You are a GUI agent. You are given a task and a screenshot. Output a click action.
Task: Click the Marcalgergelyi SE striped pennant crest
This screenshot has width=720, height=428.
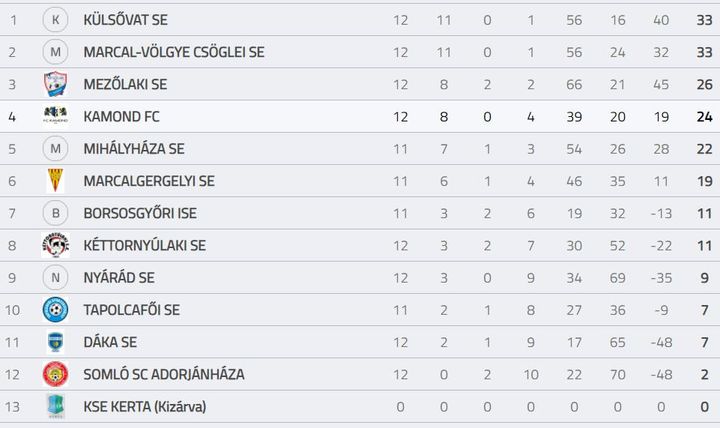pos(55,180)
